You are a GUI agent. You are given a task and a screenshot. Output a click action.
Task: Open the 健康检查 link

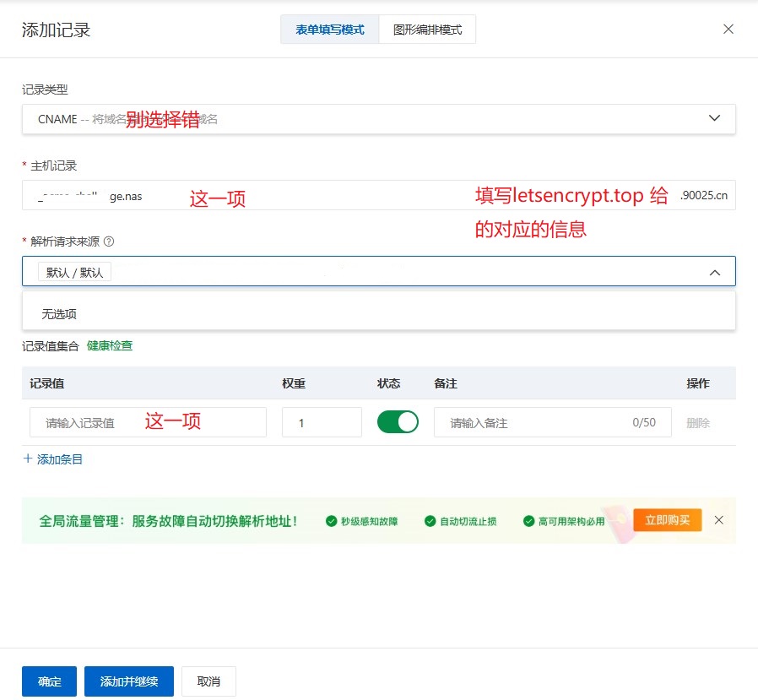(x=110, y=345)
